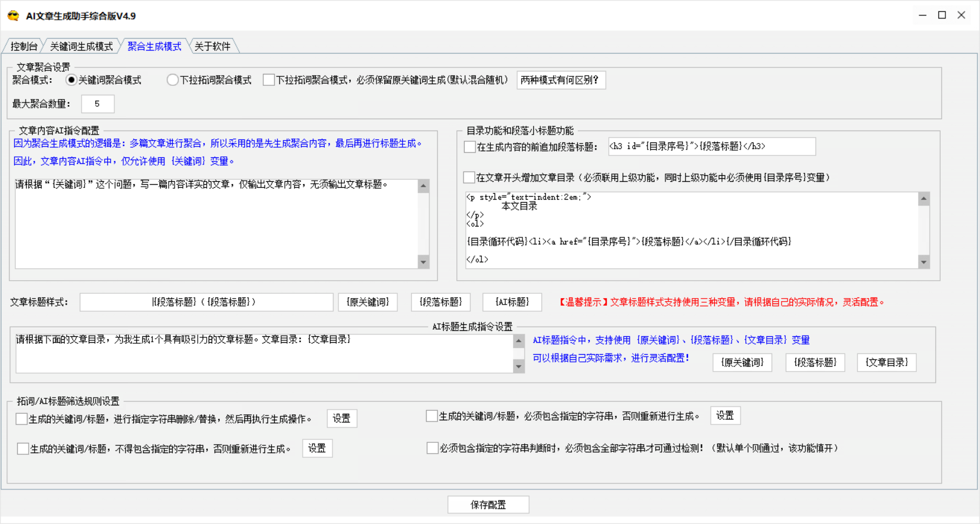Insert {AI标题} variable into title style
Screen dimensions: 980x524
(x=512, y=302)
